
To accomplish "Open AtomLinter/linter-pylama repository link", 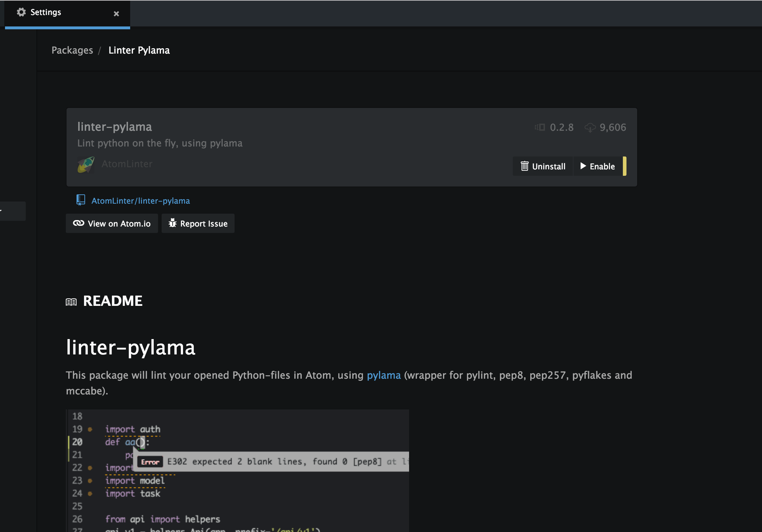I will click(141, 201).
